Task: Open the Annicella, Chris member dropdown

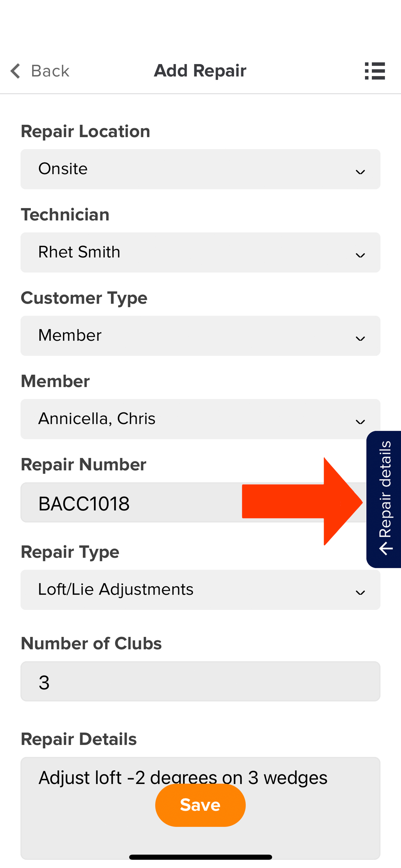Action: pyautogui.click(x=200, y=419)
